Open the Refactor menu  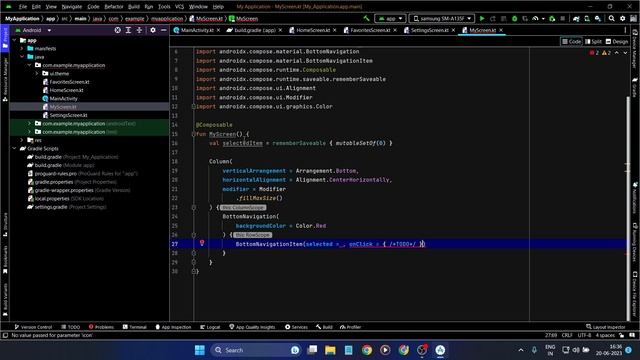(x=113, y=7)
